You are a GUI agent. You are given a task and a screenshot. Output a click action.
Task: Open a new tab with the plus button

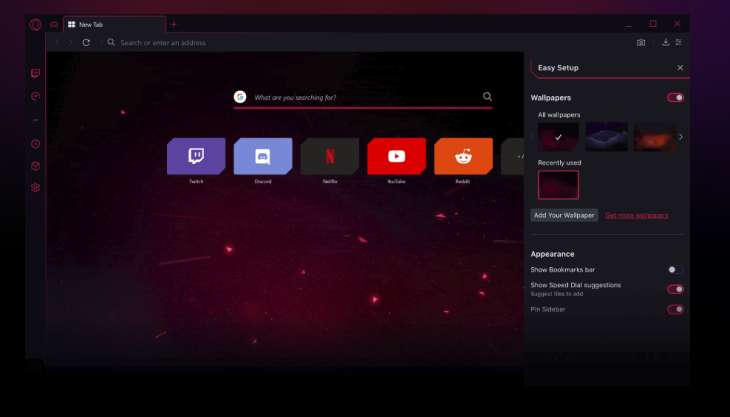coord(174,25)
